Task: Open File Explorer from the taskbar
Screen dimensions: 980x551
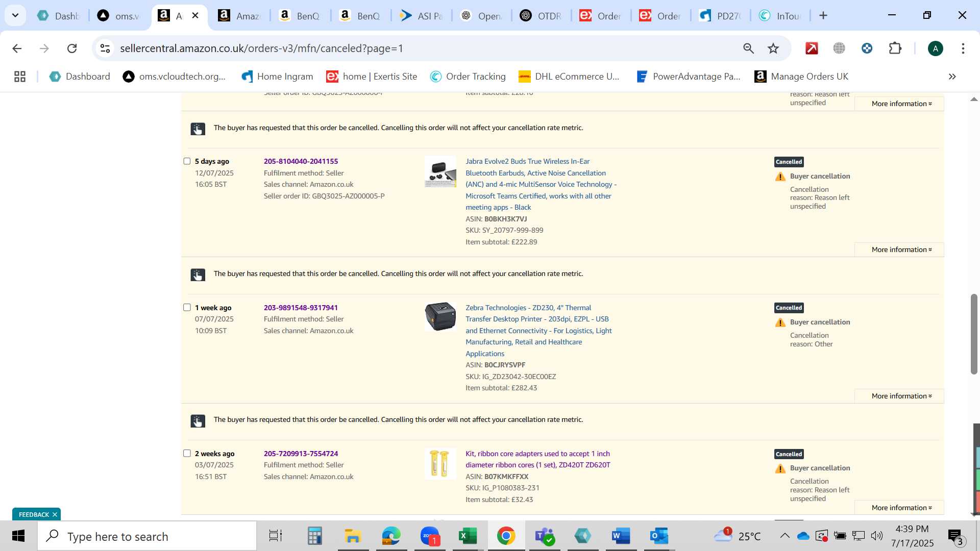Action: click(353, 536)
